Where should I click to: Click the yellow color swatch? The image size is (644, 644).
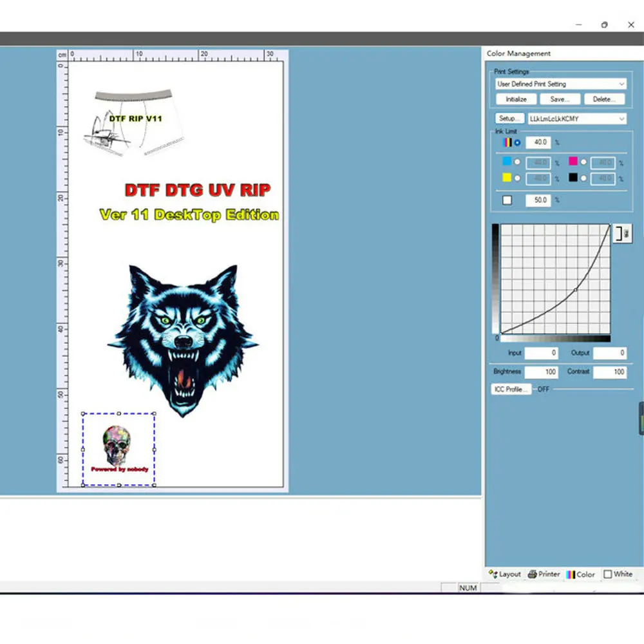click(507, 178)
